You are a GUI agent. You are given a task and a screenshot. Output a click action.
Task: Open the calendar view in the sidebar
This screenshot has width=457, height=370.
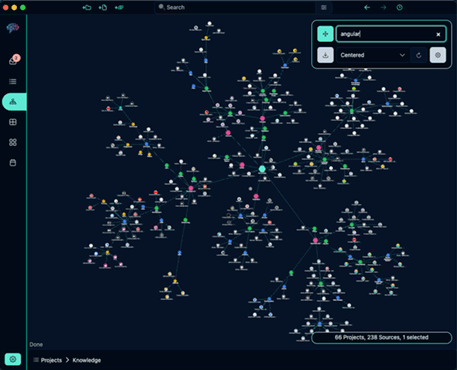[x=13, y=163]
